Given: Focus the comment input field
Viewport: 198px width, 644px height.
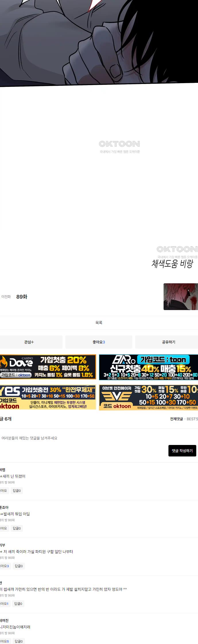Looking at the screenshot, I should tap(99, 438).
